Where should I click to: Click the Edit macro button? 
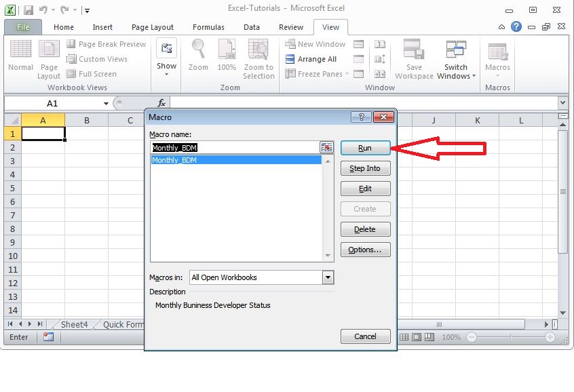point(365,189)
